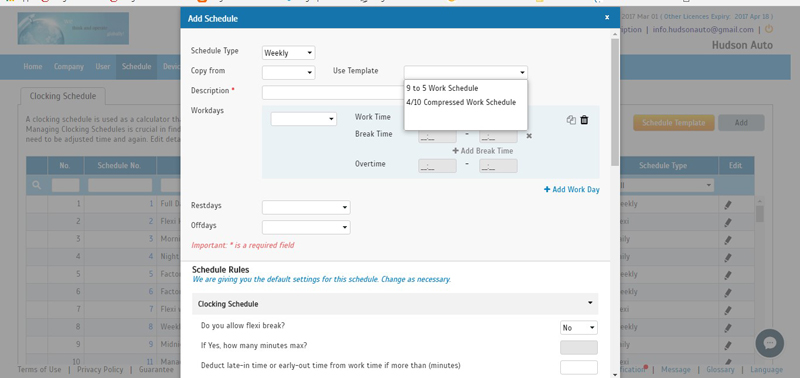The height and width of the screenshot is (378, 800).
Task: Click the power logout icon
Action: pos(768,30)
